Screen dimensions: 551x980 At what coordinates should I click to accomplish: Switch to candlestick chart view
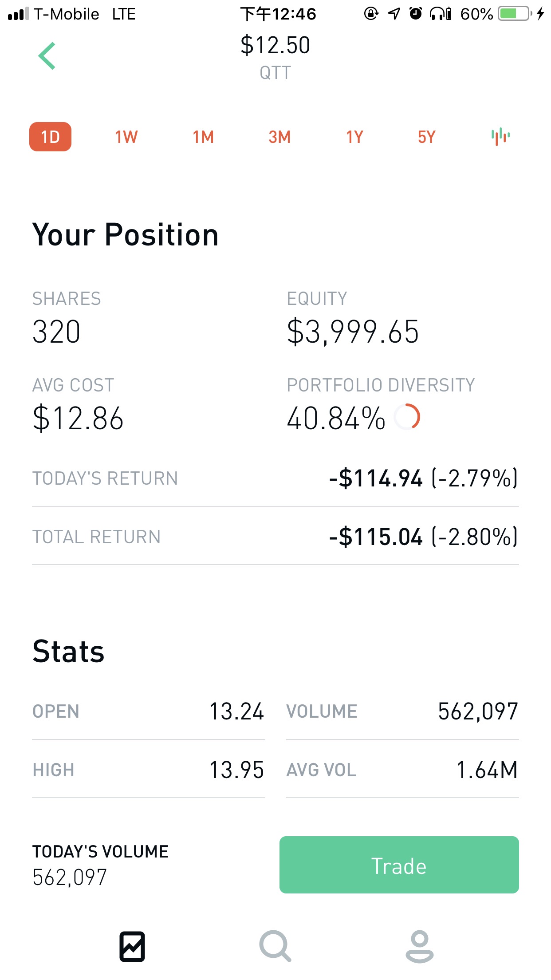500,136
